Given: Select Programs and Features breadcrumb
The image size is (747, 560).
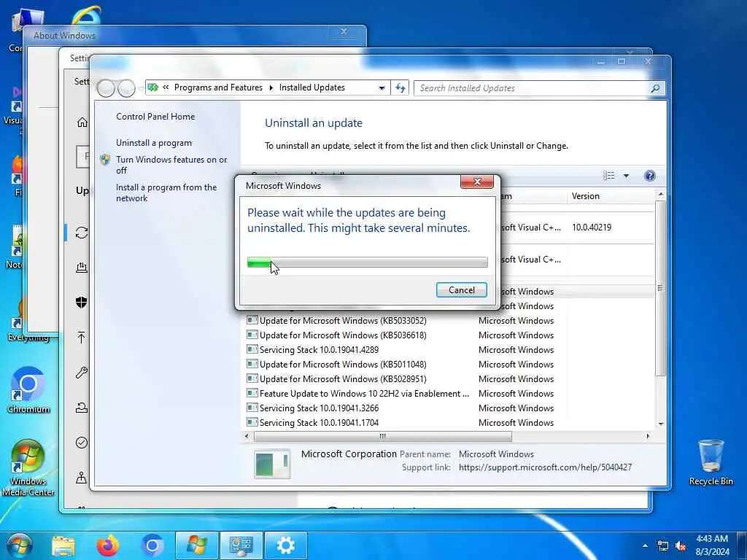Looking at the screenshot, I should [218, 87].
